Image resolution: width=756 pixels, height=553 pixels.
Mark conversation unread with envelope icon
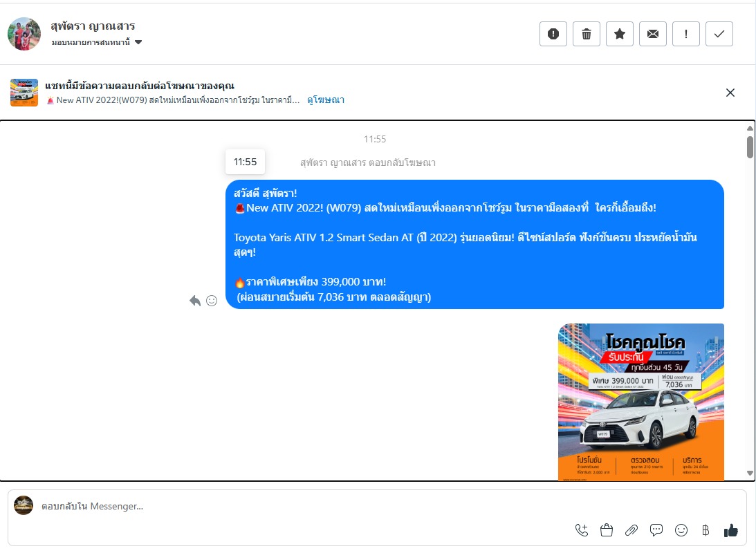tap(653, 34)
